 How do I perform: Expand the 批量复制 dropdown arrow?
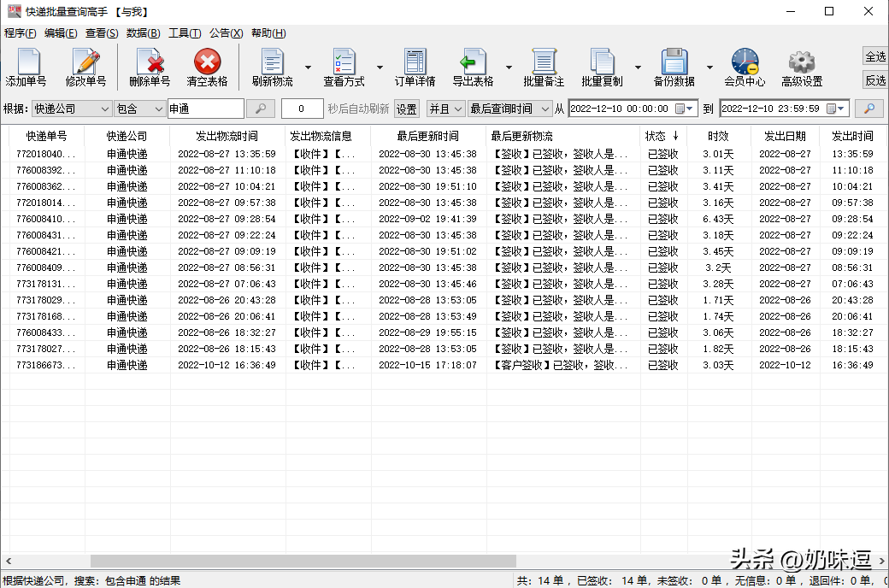(638, 68)
